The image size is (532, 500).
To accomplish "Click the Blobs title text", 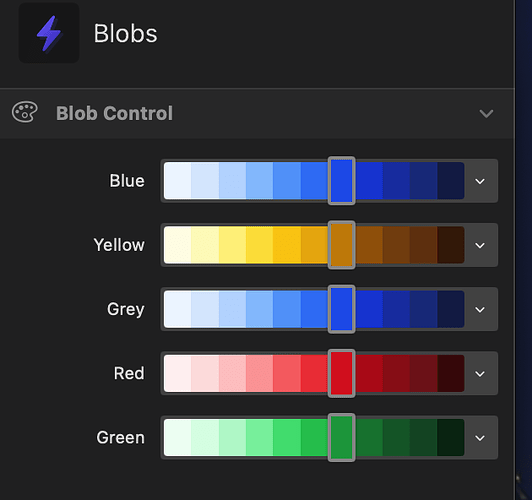I will (126, 34).
